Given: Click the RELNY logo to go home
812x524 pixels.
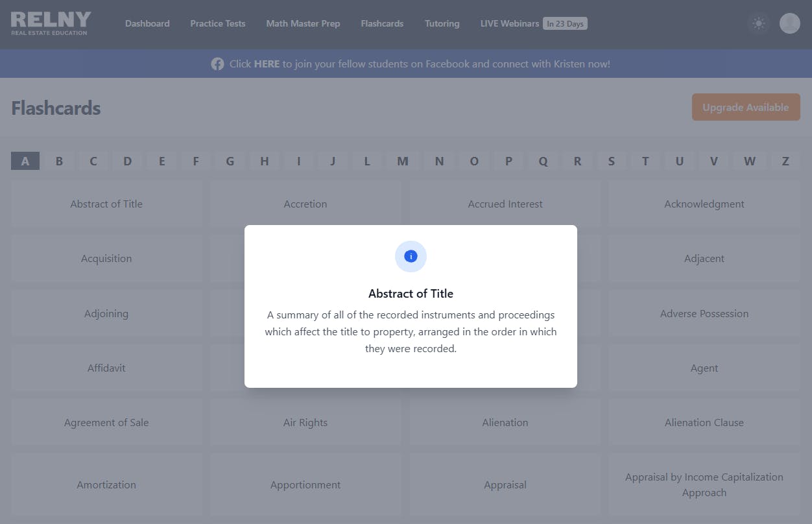Looking at the screenshot, I should coord(50,23).
